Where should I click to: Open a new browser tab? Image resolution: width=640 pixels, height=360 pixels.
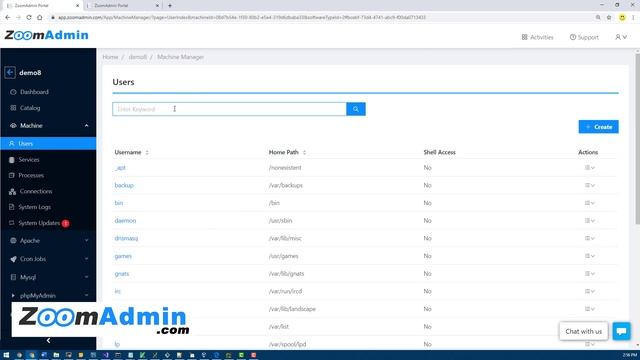point(170,6)
